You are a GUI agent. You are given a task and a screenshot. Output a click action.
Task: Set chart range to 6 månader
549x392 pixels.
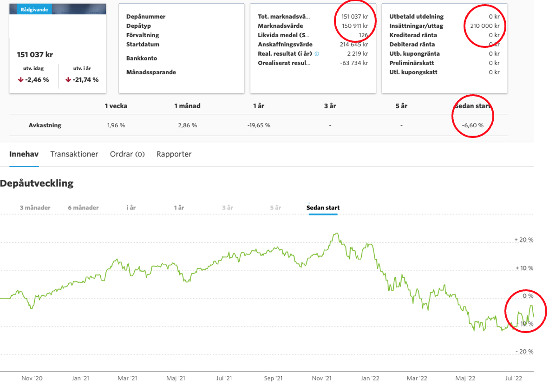tap(84, 208)
